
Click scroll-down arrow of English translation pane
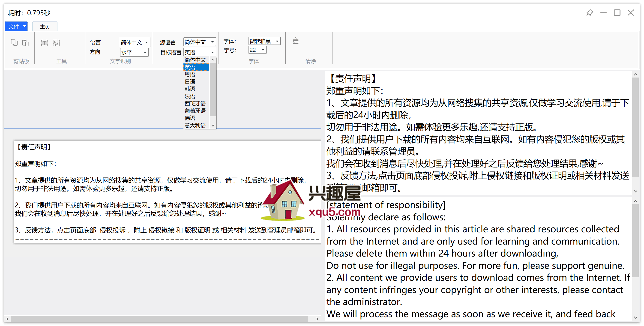pyautogui.click(x=635, y=318)
